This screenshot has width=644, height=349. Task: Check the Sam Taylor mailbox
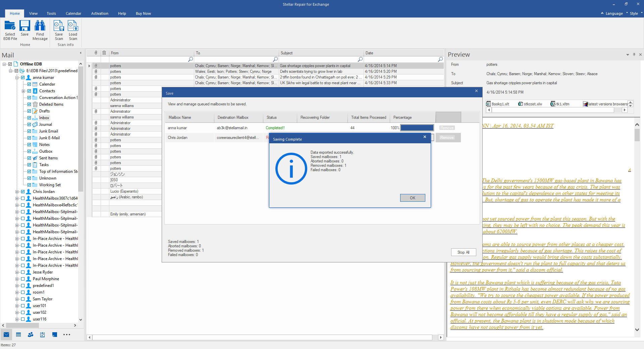point(23,299)
